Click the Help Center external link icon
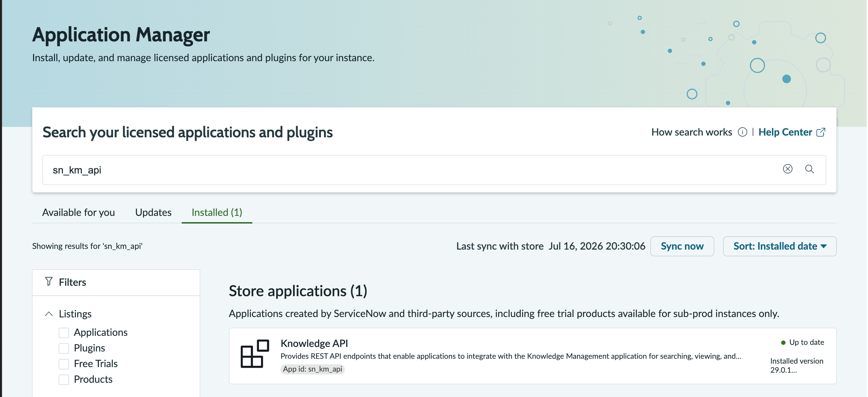868x397 pixels. coord(821,132)
